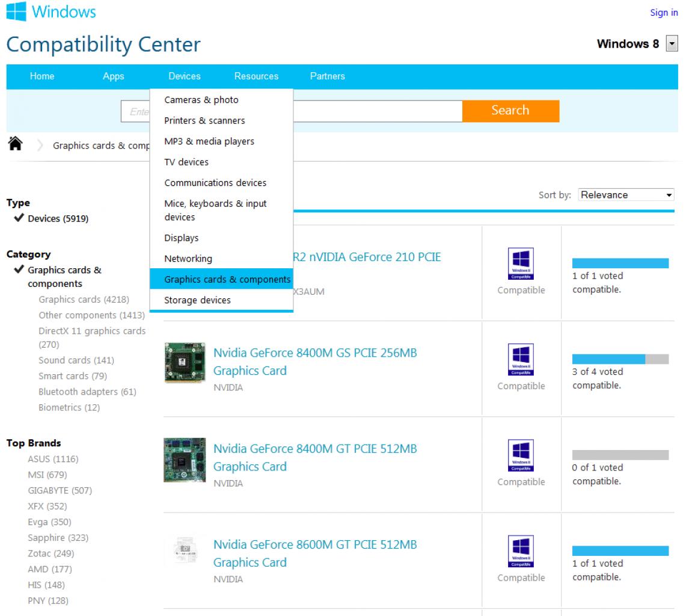This screenshot has height=616, width=686.
Task: Select Mice, keyboards & input devices
Action: coord(221,210)
